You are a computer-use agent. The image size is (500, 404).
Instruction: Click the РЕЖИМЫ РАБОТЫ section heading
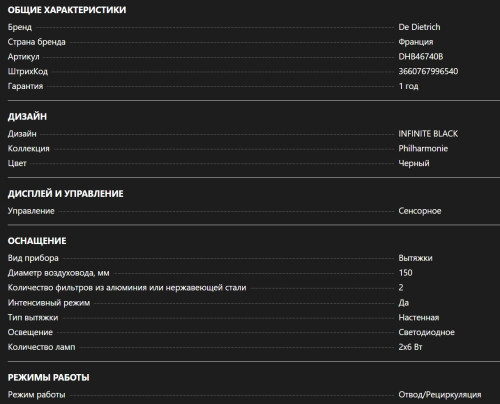[48, 378]
